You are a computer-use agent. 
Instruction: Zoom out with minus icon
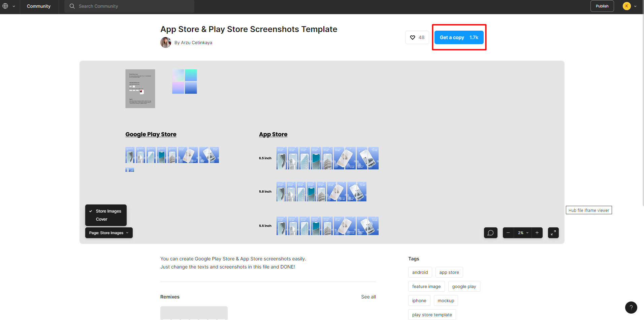point(508,233)
